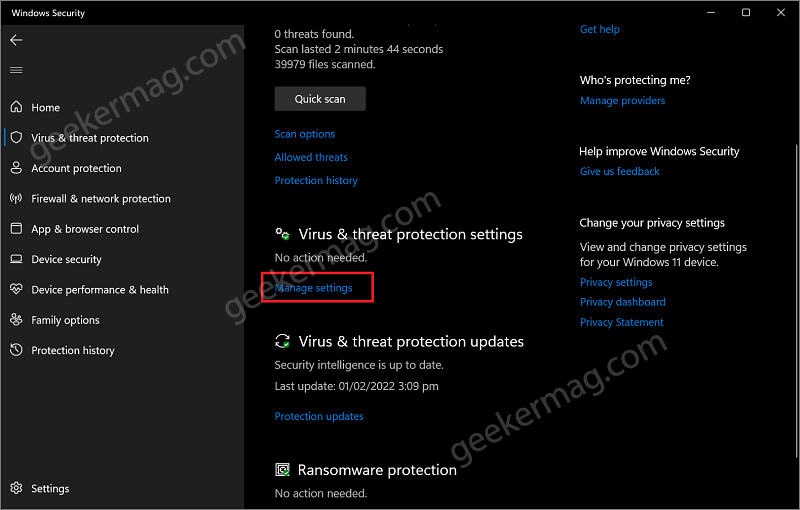Select the Virus & threat protection shield icon
Screen dimensions: 800x510
pyautogui.click(x=16, y=138)
